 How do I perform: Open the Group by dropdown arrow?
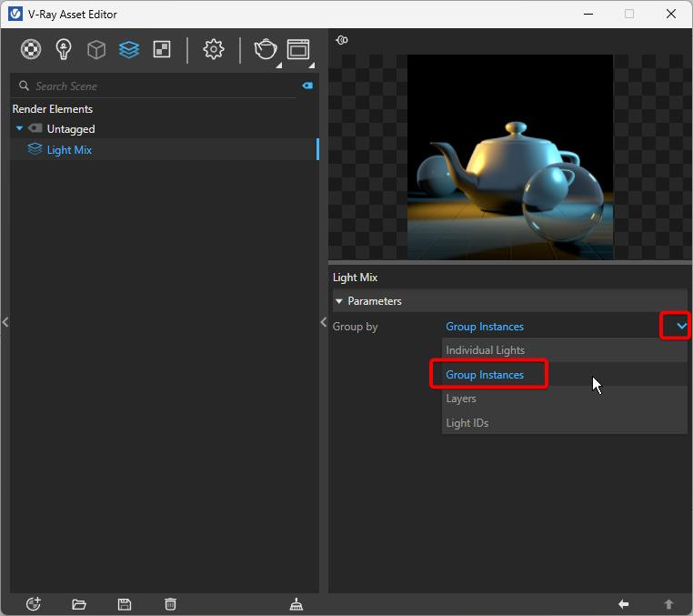tap(681, 326)
